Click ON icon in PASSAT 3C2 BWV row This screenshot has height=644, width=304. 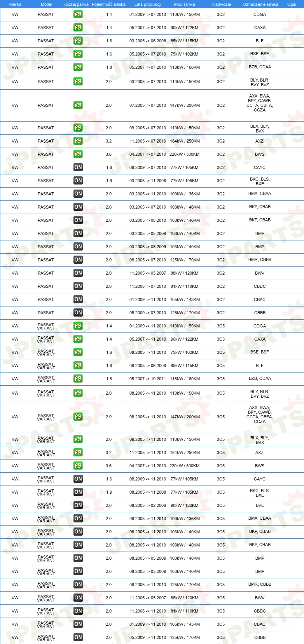(x=78, y=273)
